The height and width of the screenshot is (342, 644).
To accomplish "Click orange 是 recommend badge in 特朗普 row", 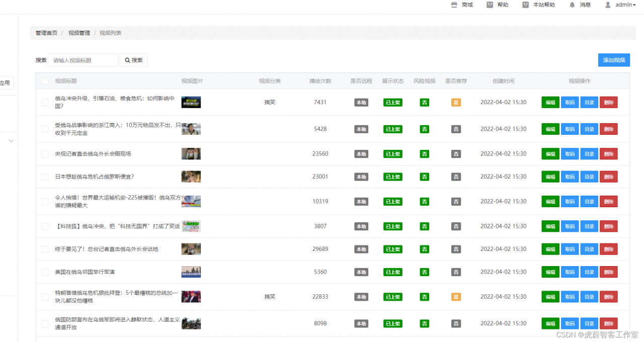I will 456,297.
